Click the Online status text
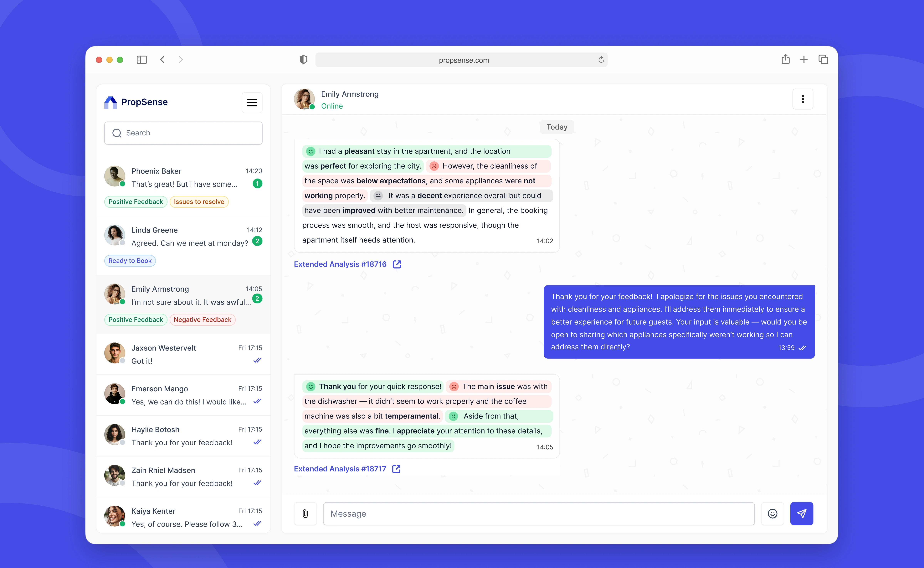 click(x=332, y=106)
